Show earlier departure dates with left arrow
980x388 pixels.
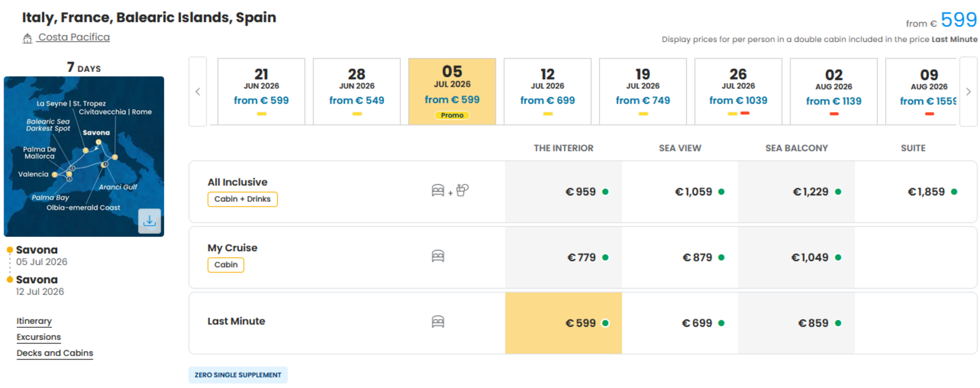click(x=198, y=92)
